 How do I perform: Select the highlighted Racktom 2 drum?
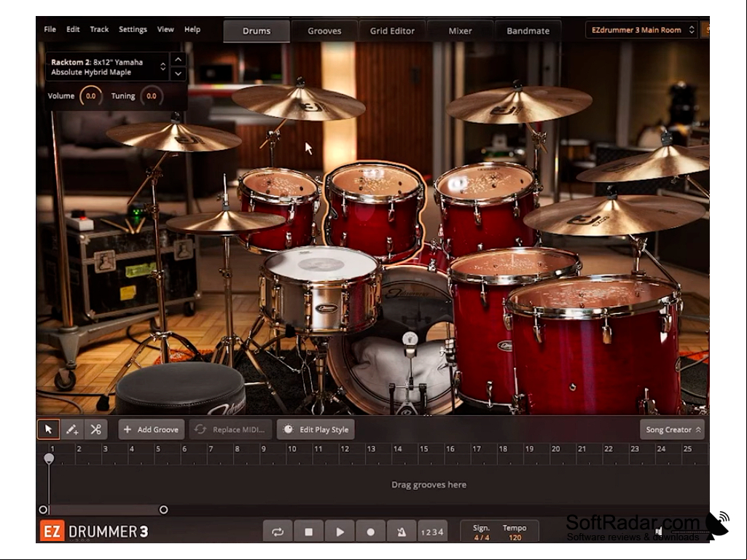[x=375, y=211]
